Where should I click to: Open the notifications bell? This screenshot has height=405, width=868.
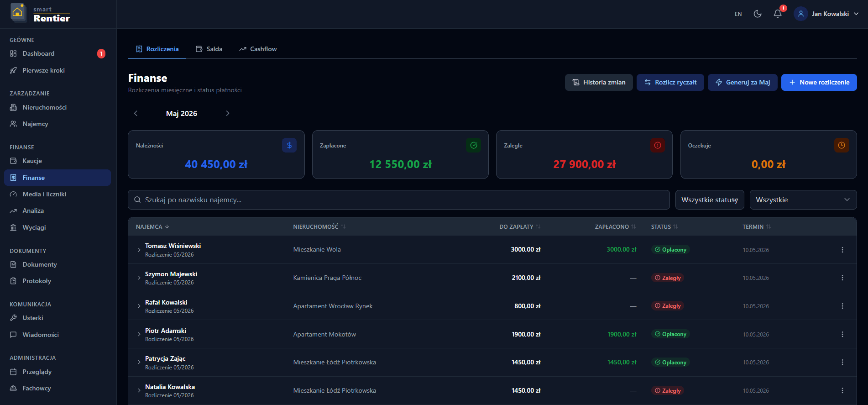click(778, 14)
